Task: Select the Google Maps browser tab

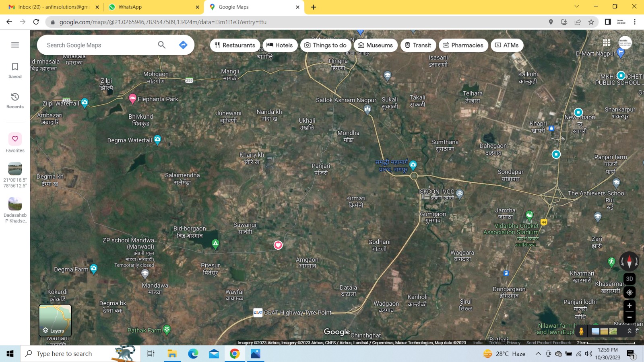Action: 254,7
